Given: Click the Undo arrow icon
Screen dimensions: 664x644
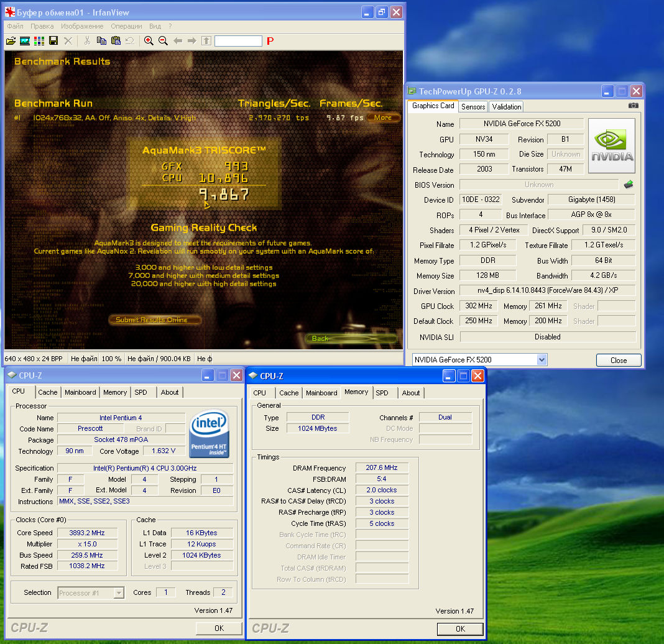Looking at the screenshot, I should pos(129,40).
